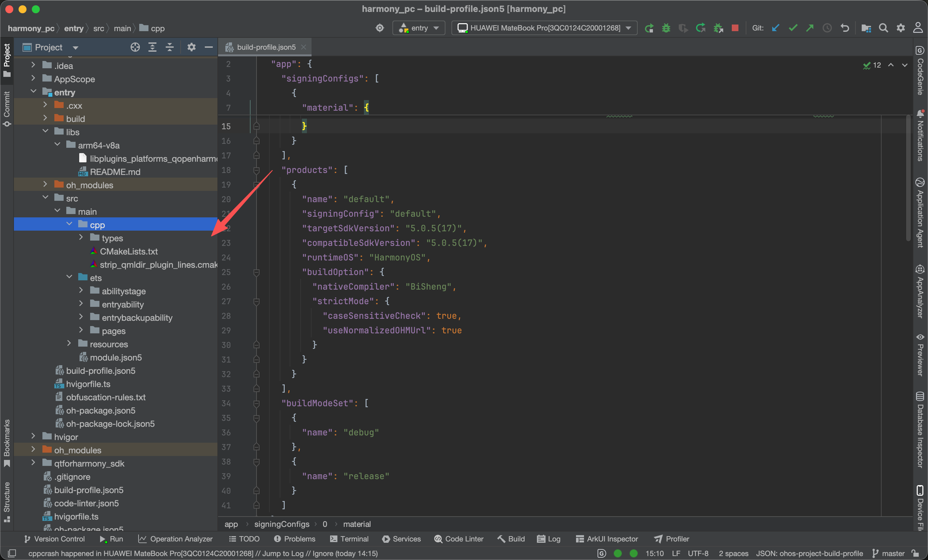Click the Search Everywhere magnifier icon

[x=883, y=28]
